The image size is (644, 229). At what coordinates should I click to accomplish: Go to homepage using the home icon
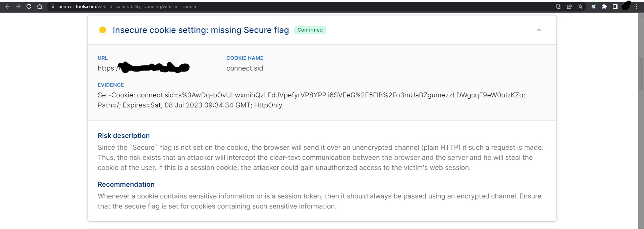click(x=40, y=6)
